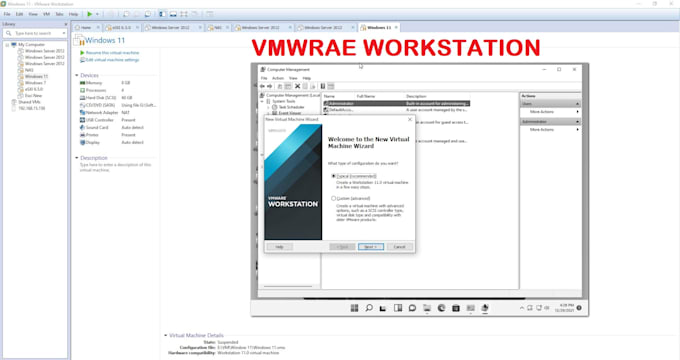Toggle the full screen toolbar icon
The width and height of the screenshot is (680, 360).
(x=184, y=14)
